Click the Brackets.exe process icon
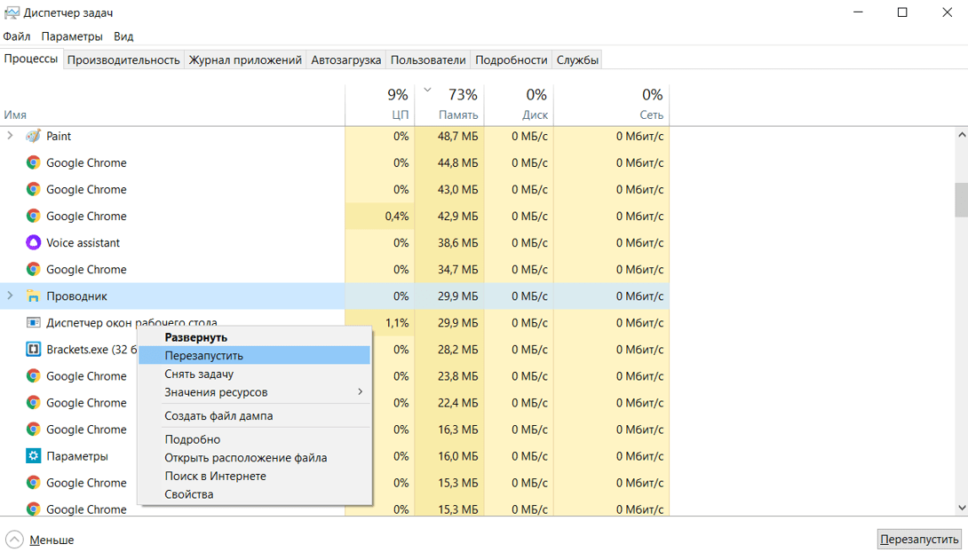 (33, 349)
